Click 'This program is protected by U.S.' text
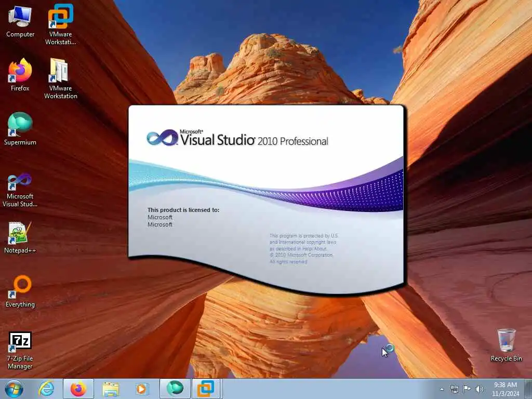This screenshot has width=532, height=399. [x=303, y=235]
